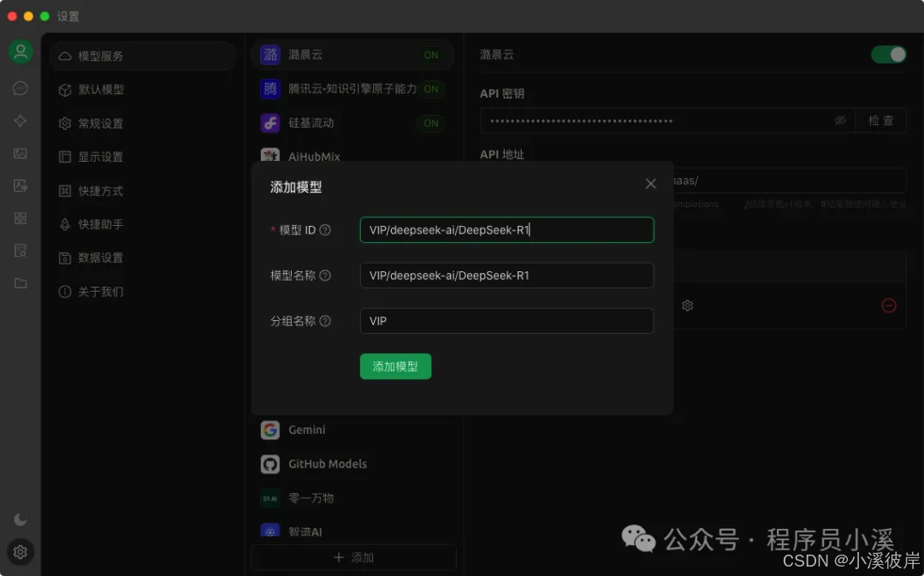Screen dimensions: 924x576
Task: Click the API 地址 input field
Action: click(789, 181)
